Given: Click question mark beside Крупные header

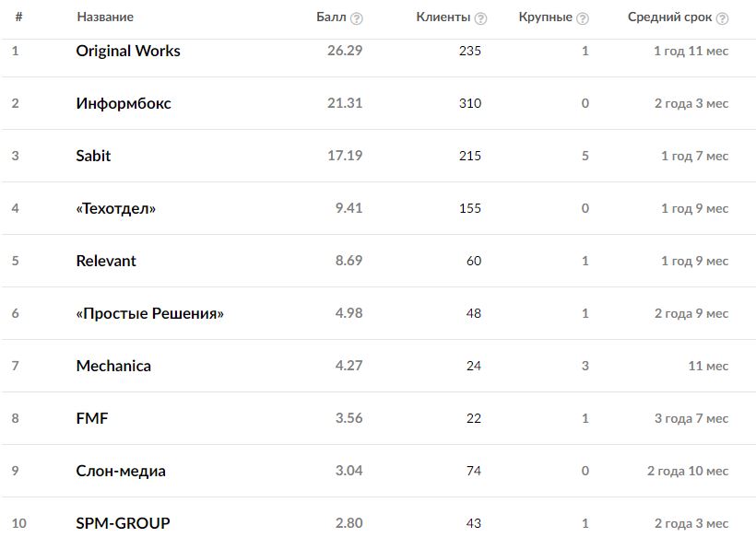Looking at the screenshot, I should pos(583,18).
